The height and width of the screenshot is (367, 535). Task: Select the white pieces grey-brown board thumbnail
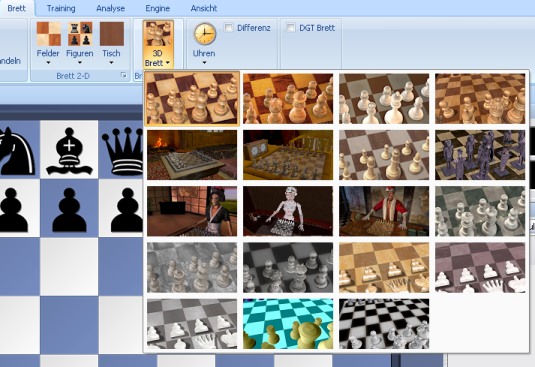pyautogui.click(x=384, y=99)
